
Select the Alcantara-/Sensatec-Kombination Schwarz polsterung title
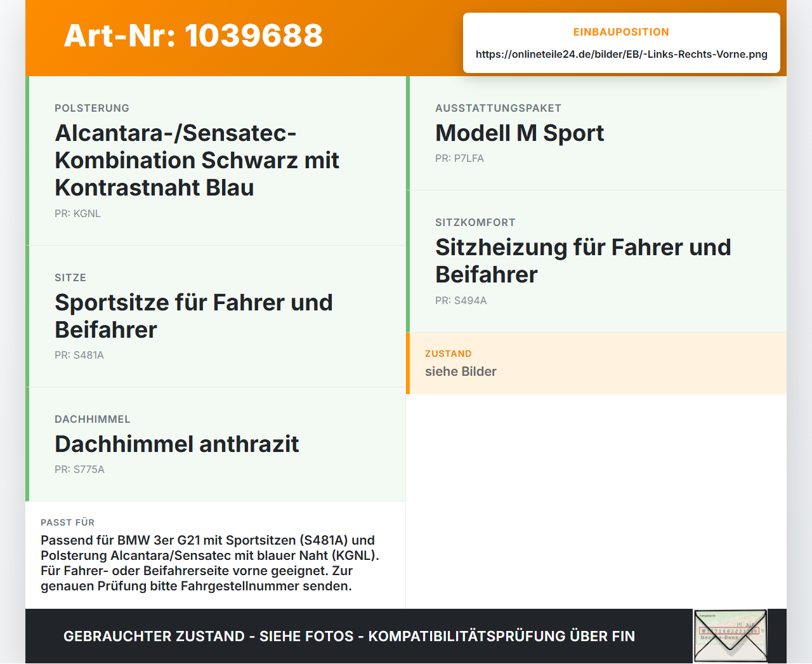tap(197, 161)
